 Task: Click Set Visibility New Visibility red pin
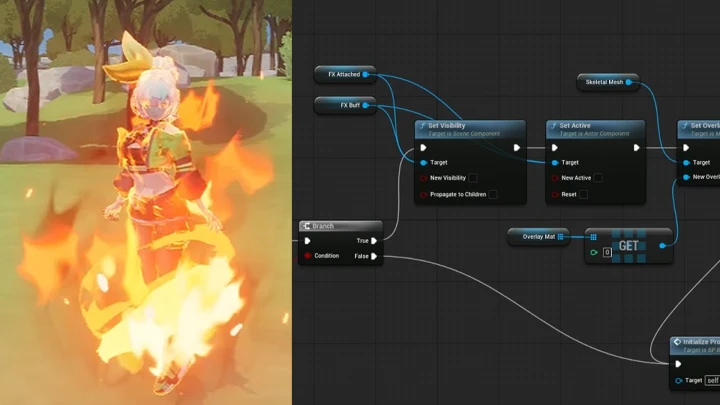click(423, 178)
